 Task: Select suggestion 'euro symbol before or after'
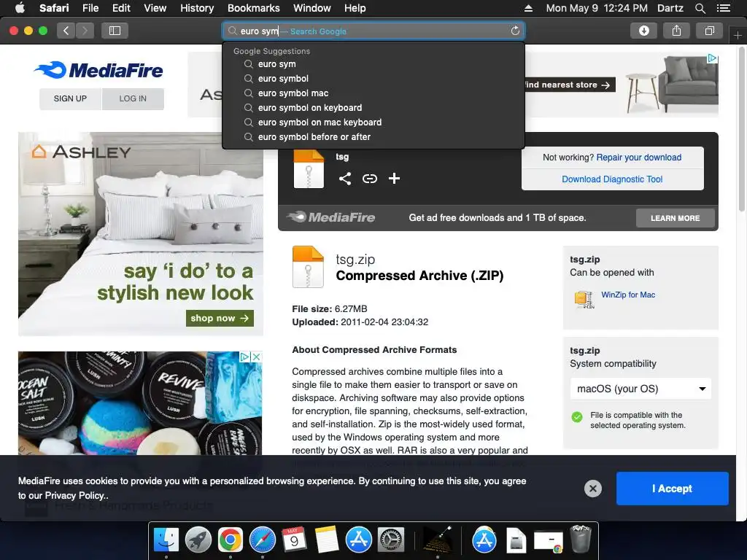(x=373, y=136)
